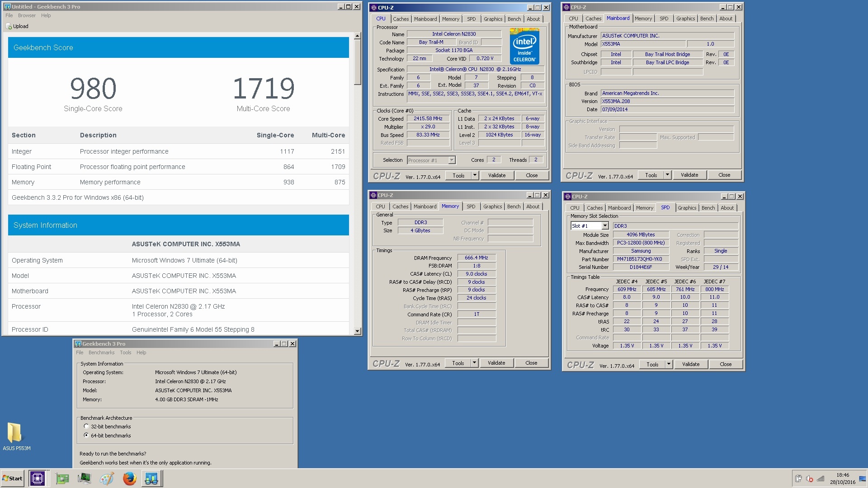Click Validate in CPU-Z CPU window
The image size is (868, 488).
tap(496, 175)
